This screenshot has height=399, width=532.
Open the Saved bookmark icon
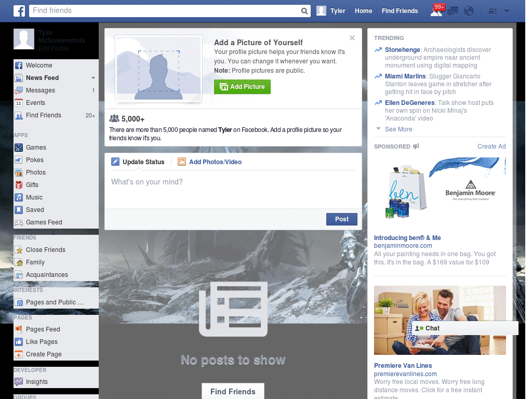point(19,210)
